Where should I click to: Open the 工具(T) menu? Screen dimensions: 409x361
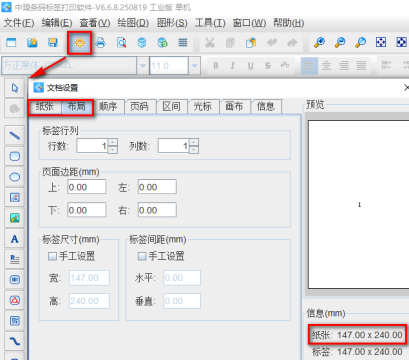pos(210,23)
